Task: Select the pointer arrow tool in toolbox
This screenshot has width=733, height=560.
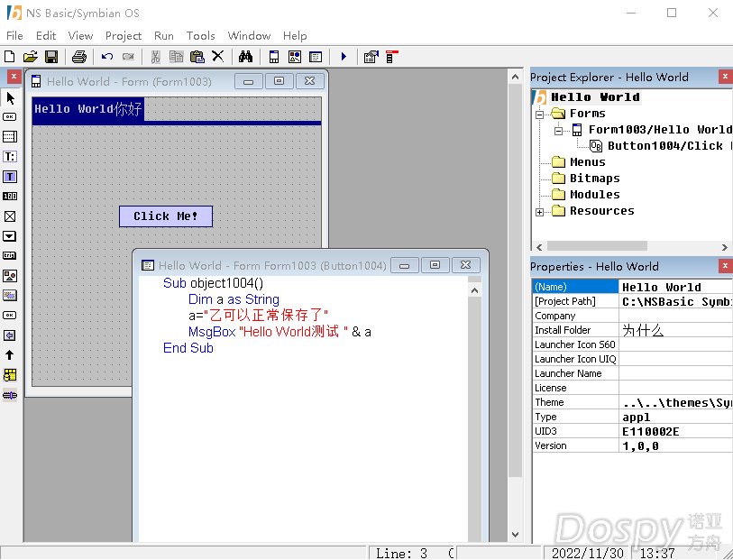Action: pyautogui.click(x=10, y=98)
